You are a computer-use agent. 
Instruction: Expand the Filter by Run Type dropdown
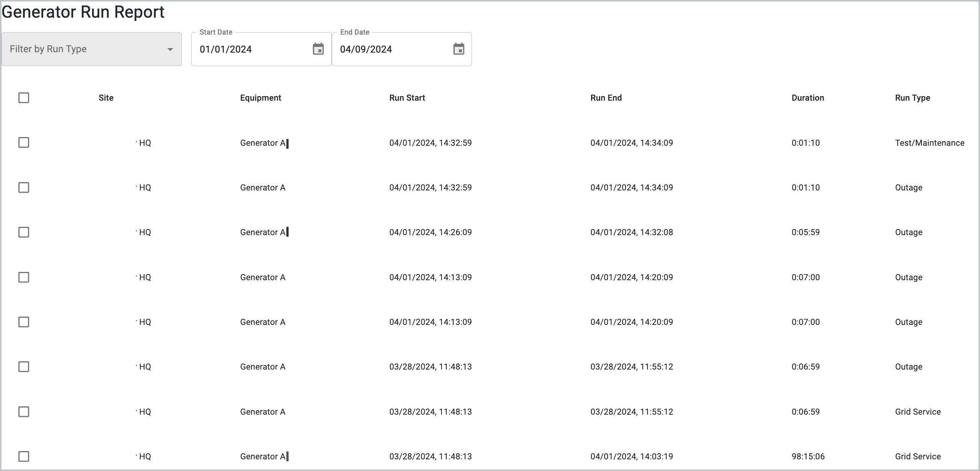click(x=91, y=49)
